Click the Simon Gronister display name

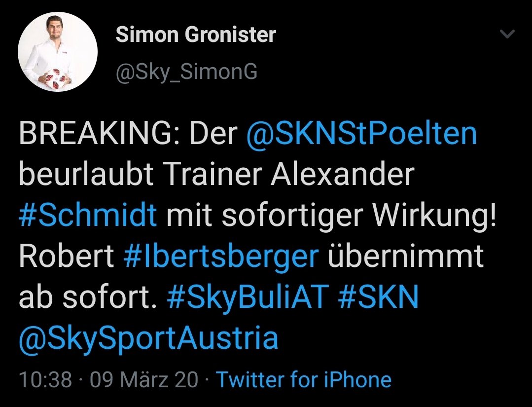coord(196,35)
